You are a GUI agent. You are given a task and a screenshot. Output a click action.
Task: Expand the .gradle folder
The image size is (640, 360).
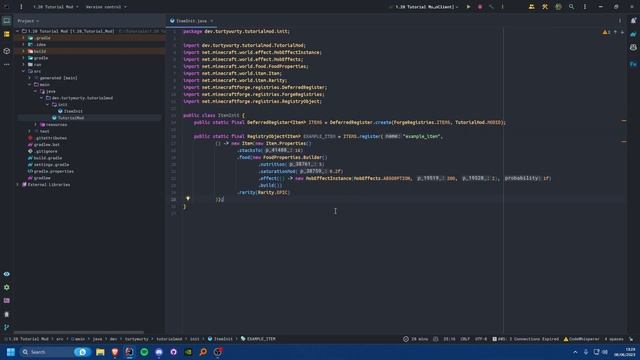click(x=24, y=38)
